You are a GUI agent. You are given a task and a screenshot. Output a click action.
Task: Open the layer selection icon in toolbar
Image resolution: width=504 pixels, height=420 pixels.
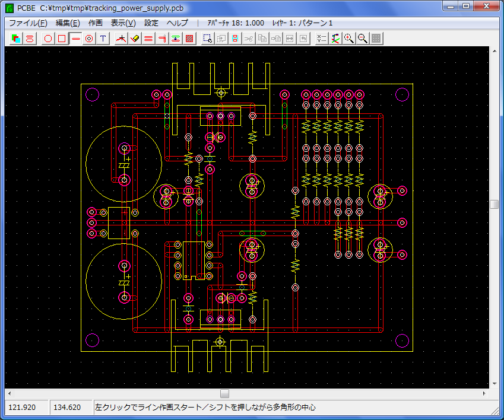point(16,39)
